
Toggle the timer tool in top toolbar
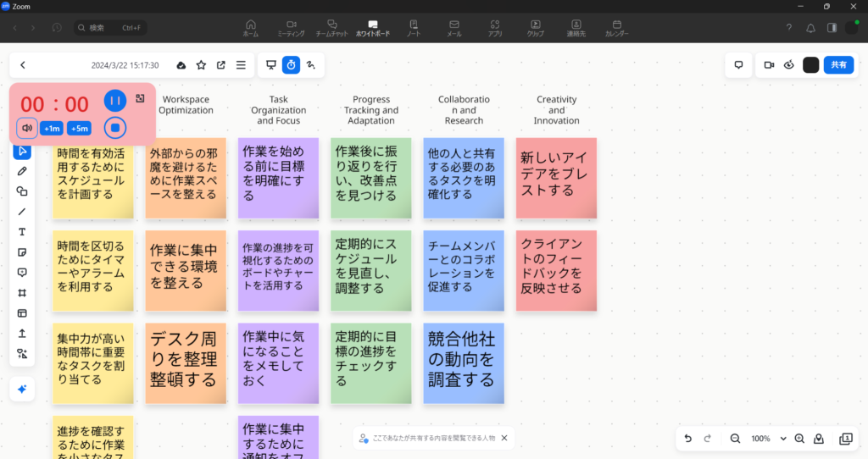point(291,65)
